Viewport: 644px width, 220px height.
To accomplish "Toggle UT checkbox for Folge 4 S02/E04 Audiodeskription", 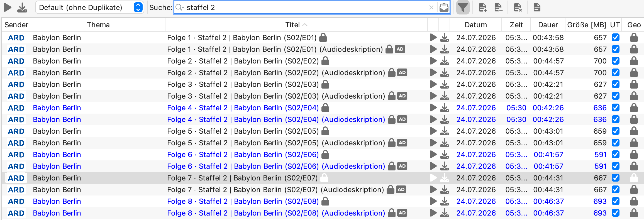I will tap(616, 119).
